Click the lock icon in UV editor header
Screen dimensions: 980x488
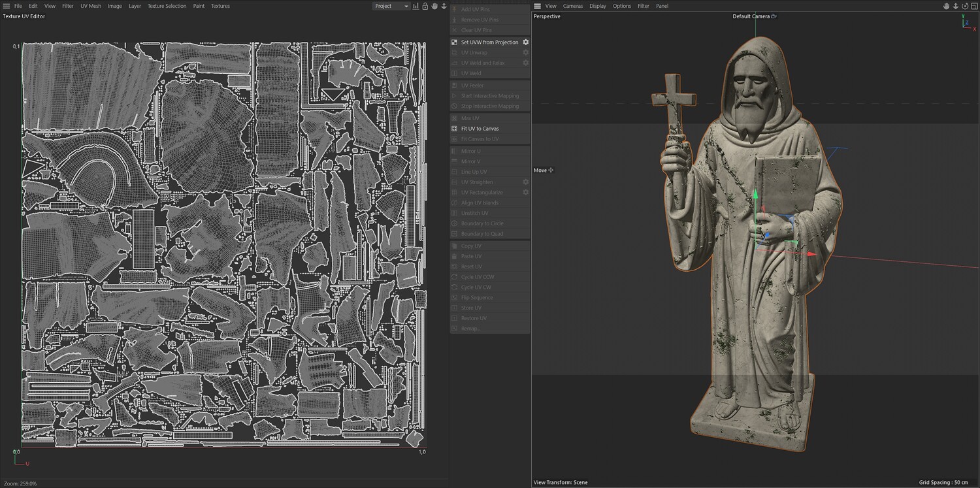click(x=425, y=6)
